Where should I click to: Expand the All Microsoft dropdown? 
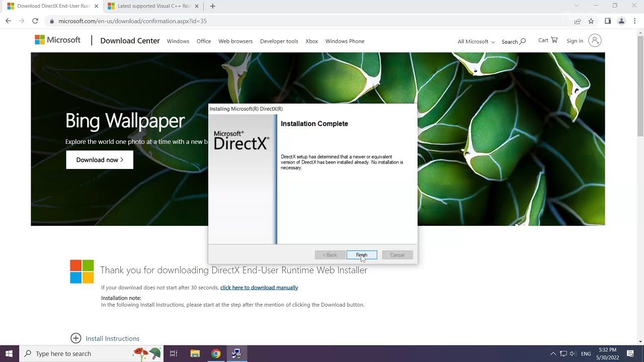[476, 41]
